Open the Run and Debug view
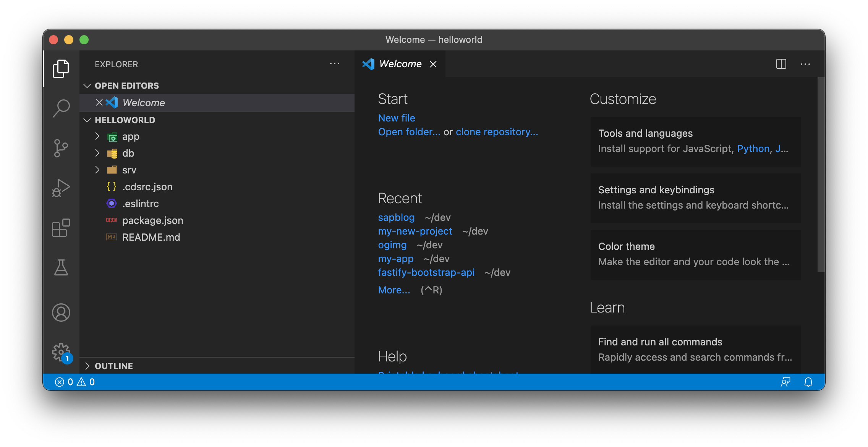Image resolution: width=868 pixels, height=447 pixels. pos(61,188)
